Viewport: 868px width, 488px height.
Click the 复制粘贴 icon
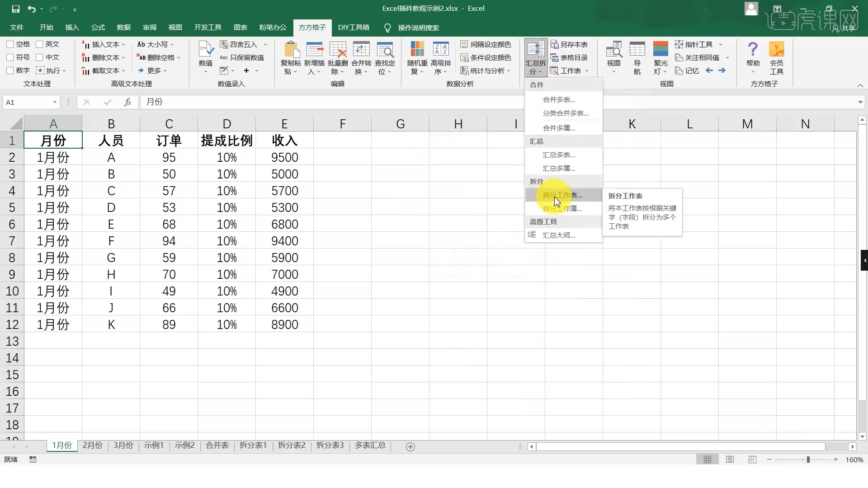tap(291, 49)
